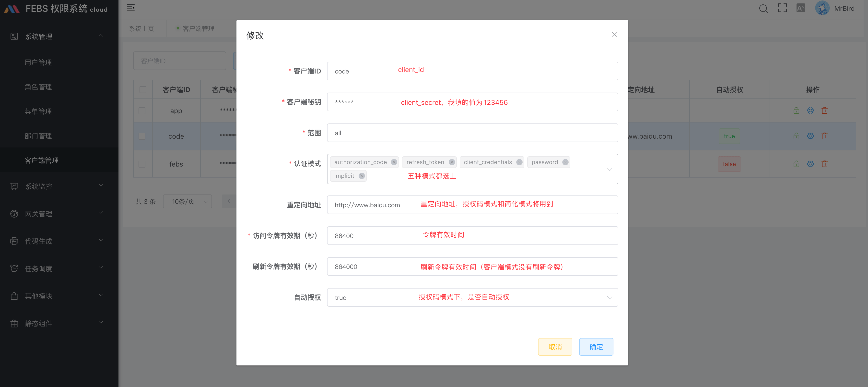
Task: Click the 网关管理 sidebar icon
Action: (14, 214)
